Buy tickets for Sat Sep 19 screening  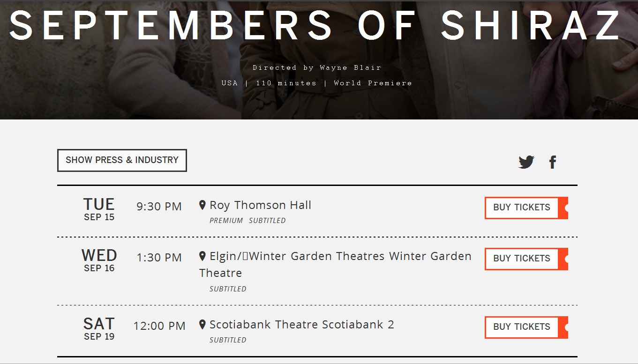(x=522, y=327)
